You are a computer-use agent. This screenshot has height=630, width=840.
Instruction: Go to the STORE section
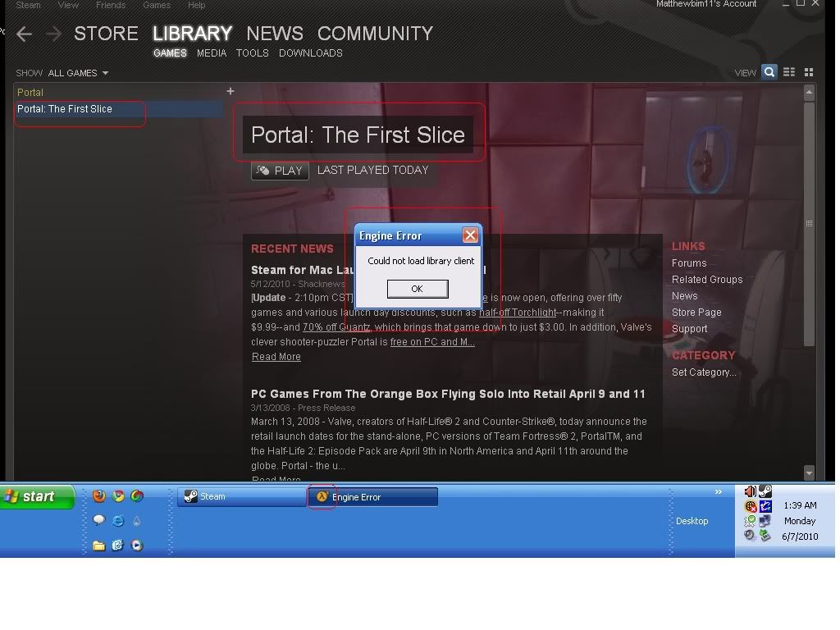[106, 34]
